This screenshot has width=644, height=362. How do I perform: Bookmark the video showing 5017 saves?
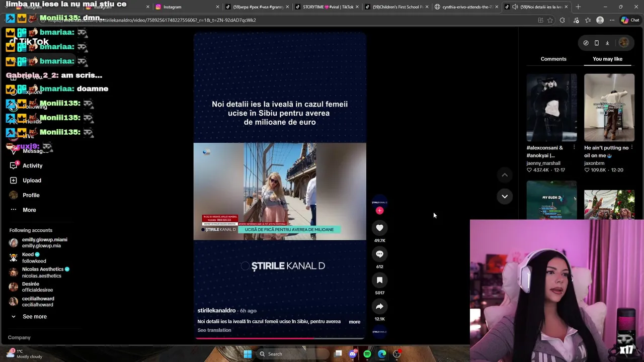pyautogui.click(x=379, y=280)
